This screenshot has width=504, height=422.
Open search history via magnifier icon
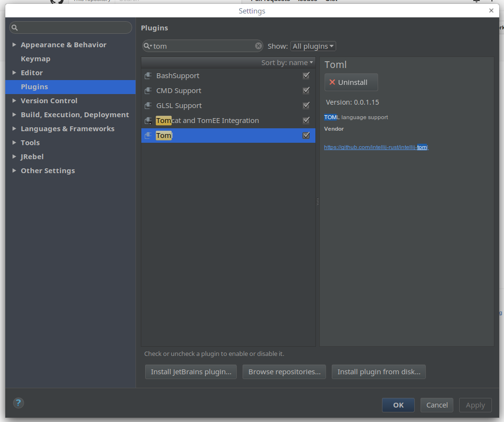[x=148, y=46]
